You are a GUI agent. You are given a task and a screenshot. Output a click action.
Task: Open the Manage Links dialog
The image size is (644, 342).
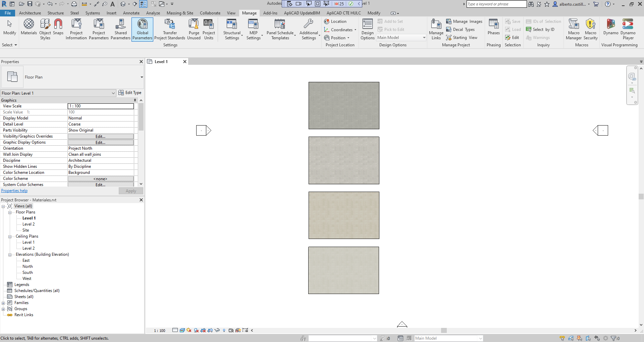pos(436,29)
